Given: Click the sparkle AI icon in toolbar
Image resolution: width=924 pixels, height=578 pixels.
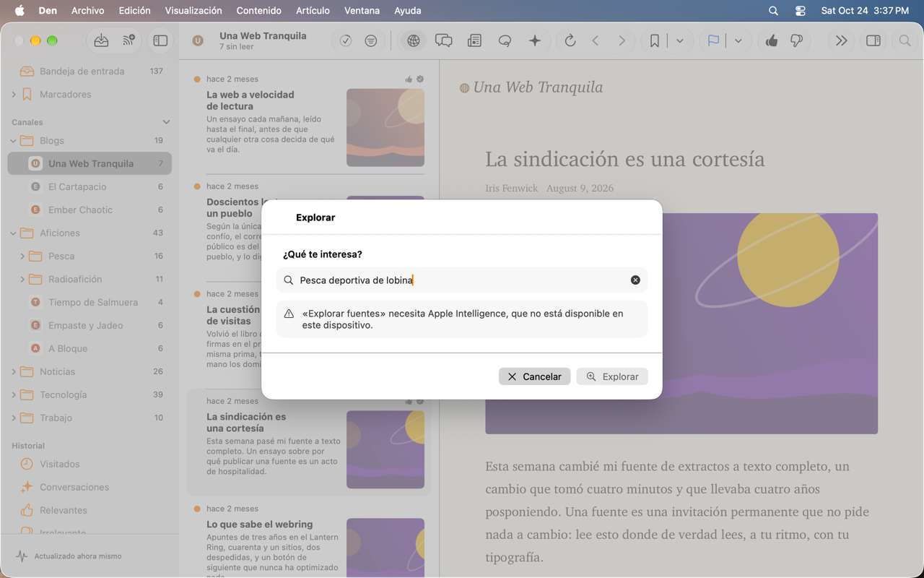Looking at the screenshot, I should coord(535,41).
